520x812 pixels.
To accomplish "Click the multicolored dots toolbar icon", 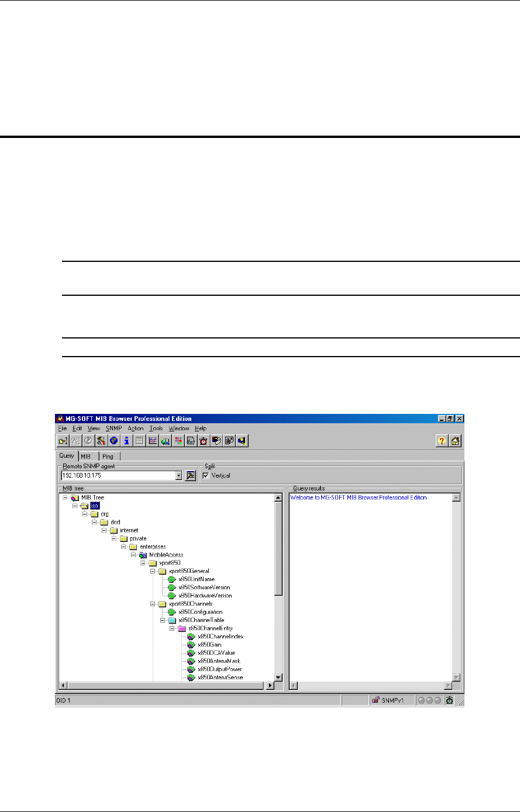I will click(178, 441).
